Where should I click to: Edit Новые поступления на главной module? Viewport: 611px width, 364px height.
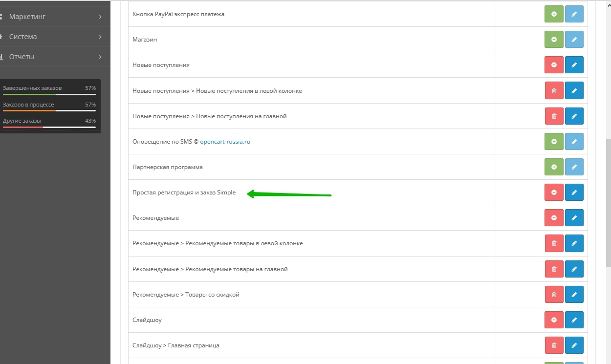[x=574, y=116]
